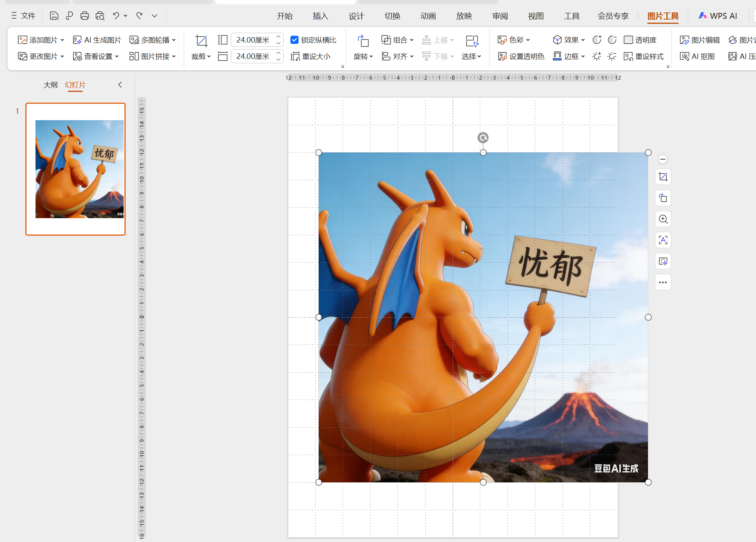Collapse the floating image toolbar minus button
Image resolution: width=756 pixels, height=542 pixels.
point(662,159)
